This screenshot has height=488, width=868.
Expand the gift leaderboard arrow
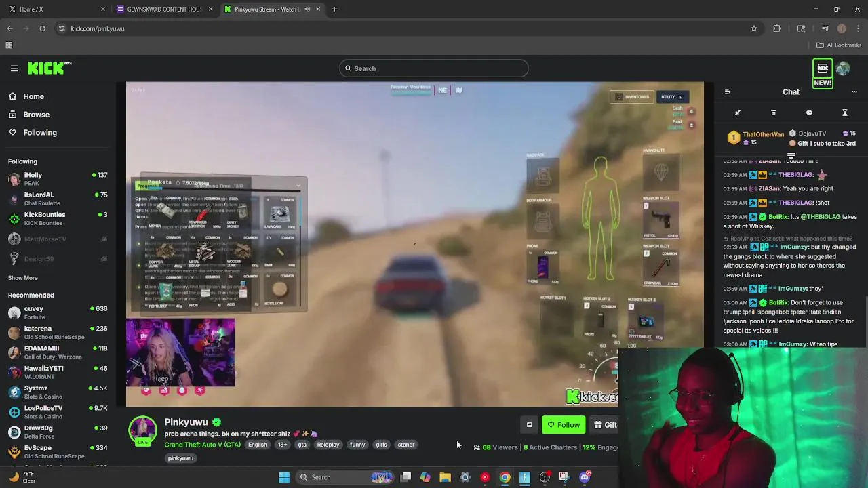coord(791,157)
